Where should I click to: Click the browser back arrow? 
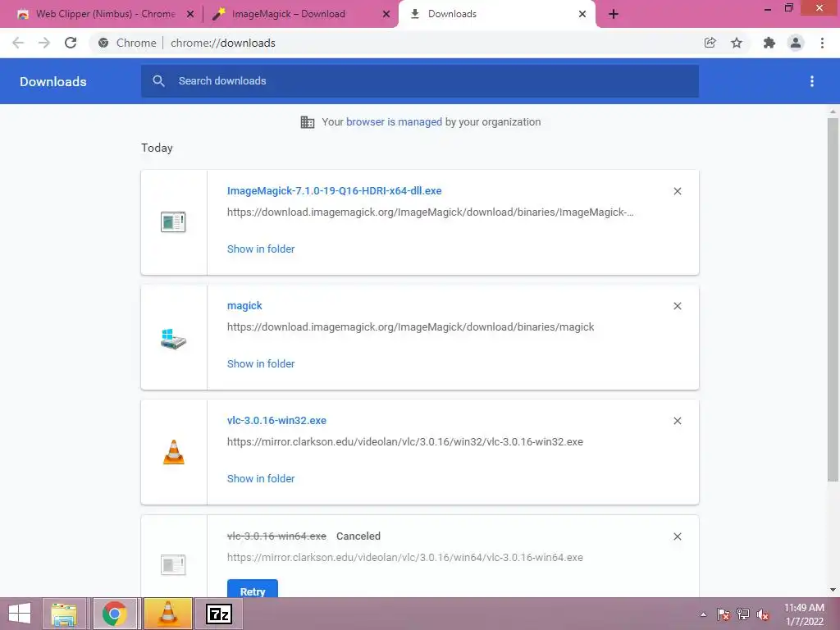18,43
